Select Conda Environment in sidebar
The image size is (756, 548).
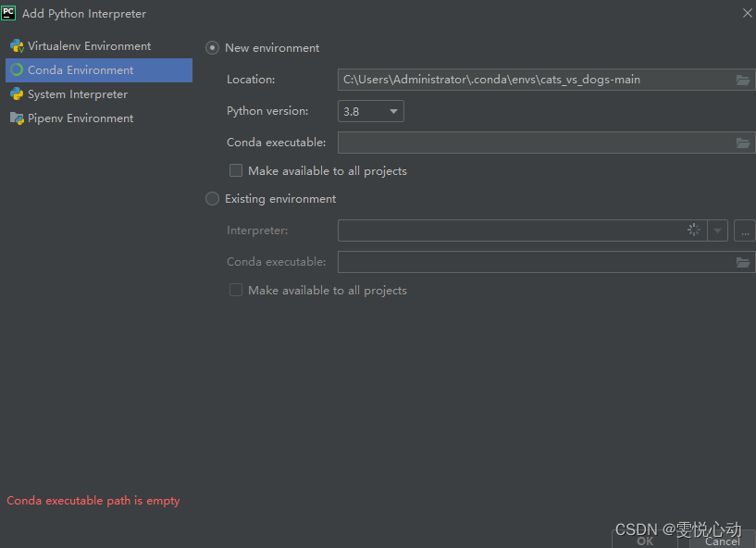pos(99,70)
